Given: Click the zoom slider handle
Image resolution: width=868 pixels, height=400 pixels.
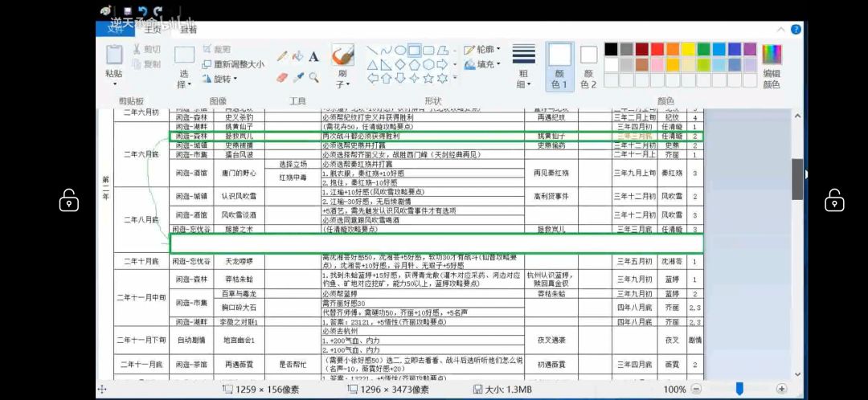Looking at the screenshot, I should coord(739,389).
